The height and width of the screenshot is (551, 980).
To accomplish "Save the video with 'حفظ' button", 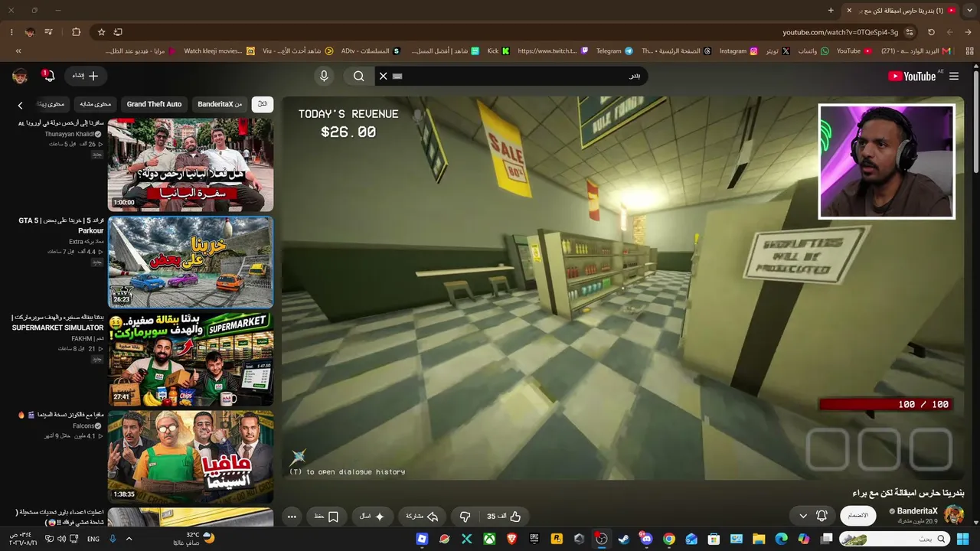I will click(326, 517).
